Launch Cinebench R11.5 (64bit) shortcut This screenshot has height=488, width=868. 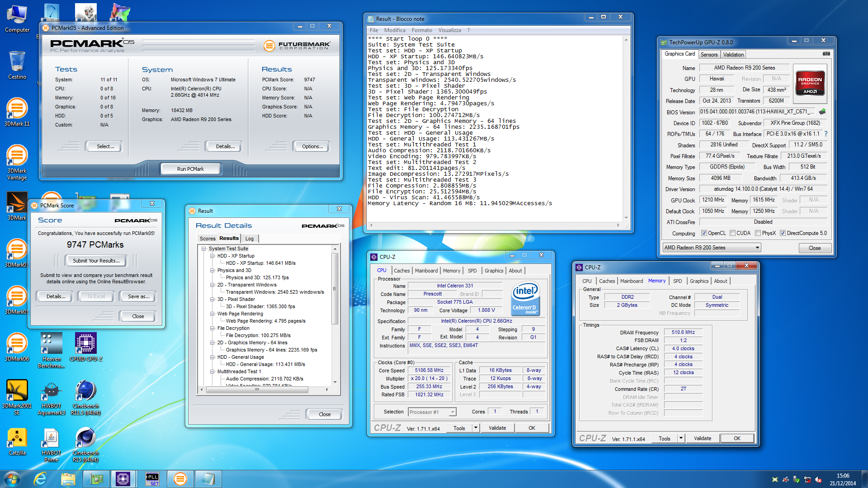86,397
